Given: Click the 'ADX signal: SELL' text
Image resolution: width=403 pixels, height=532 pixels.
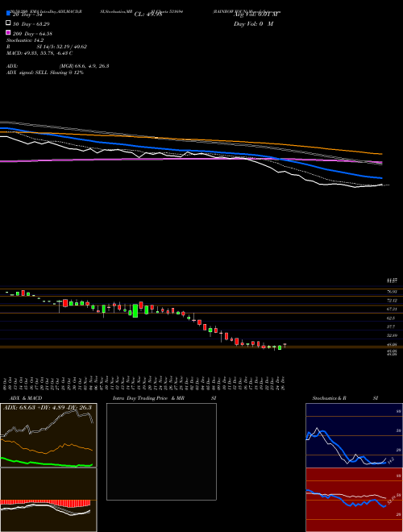Looking at the screenshot, I should click(45, 73).
